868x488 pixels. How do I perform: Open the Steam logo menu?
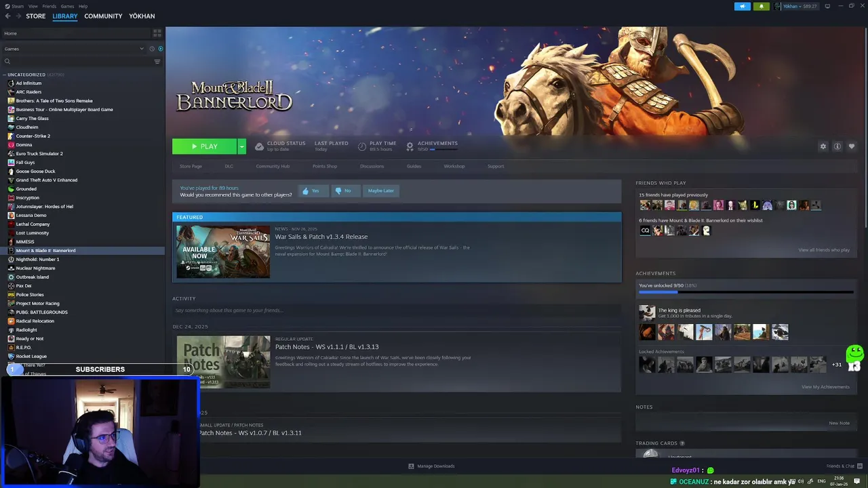tap(14, 6)
